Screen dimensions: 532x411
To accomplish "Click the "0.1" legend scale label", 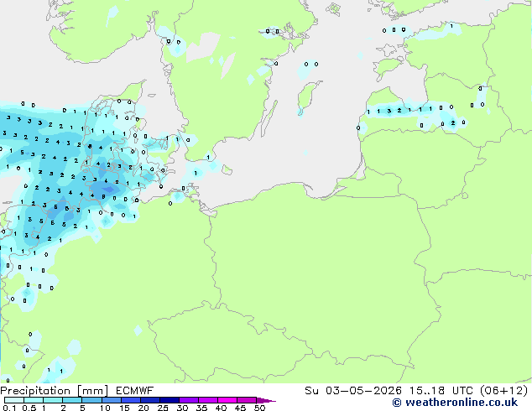I will (9, 408).
